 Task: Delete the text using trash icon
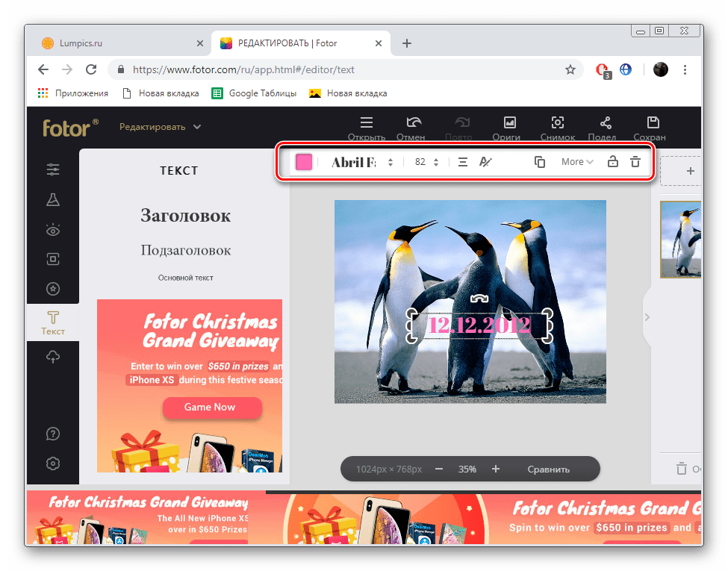click(635, 162)
